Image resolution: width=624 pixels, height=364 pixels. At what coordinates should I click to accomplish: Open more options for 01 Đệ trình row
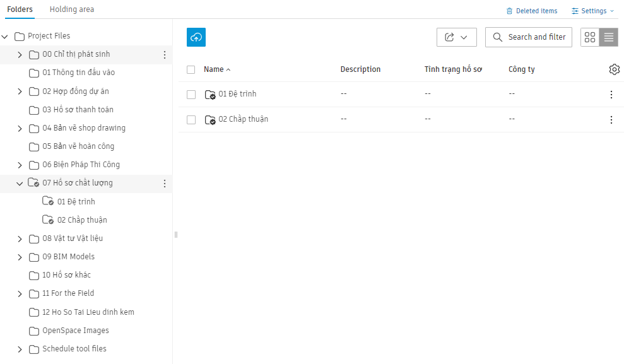coord(611,94)
